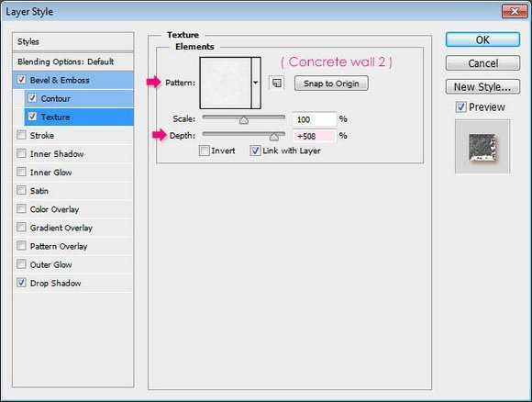
Task: Enable the Color Overlay checkbox
Action: pyautogui.click(x=21, y=208)
